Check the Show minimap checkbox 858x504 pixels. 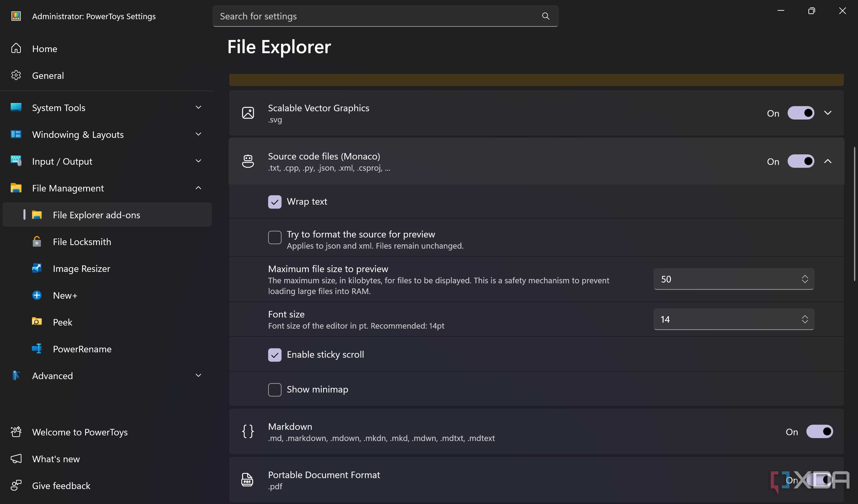pos(275,390)
